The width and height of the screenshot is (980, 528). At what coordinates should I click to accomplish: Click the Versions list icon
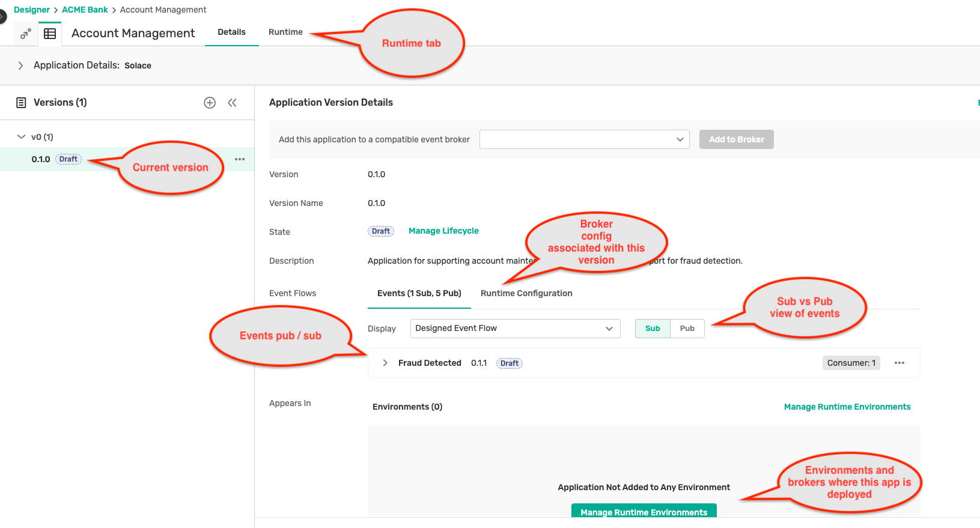tap(21, 103)
